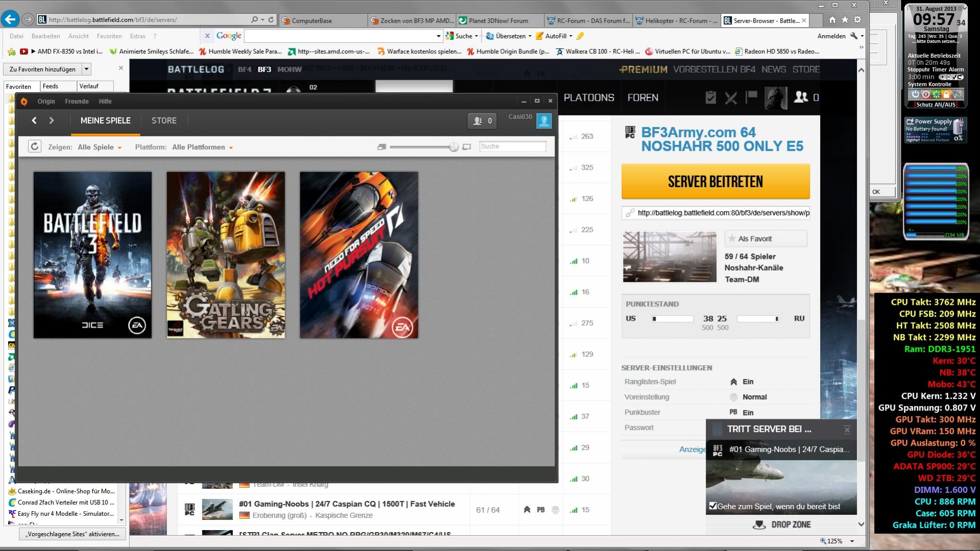The height and width of the screenshot is (551, 980).
Task: Expand the Google toolbar search box dropdown
Action: coord(438,36)
